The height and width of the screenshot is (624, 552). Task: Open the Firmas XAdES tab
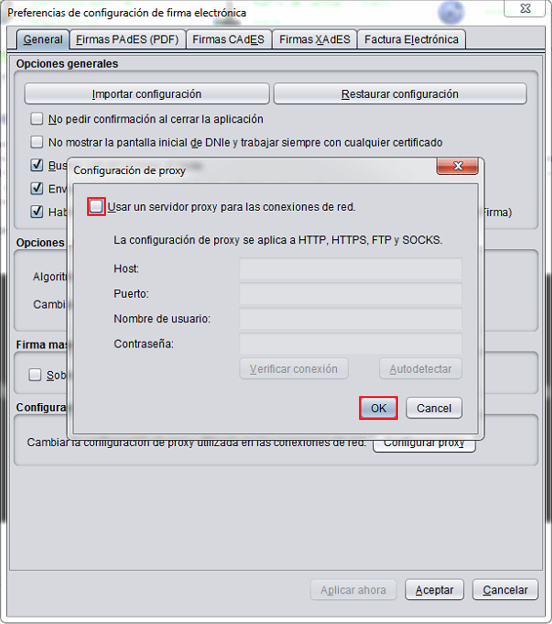[314, 39]
